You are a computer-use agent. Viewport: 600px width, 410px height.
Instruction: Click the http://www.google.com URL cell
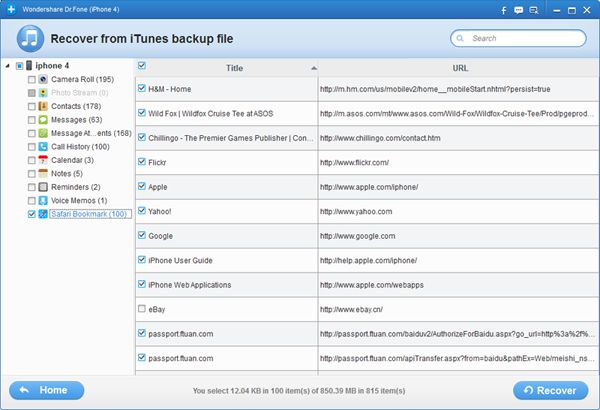pyautogui.click(x=458, y=236)
